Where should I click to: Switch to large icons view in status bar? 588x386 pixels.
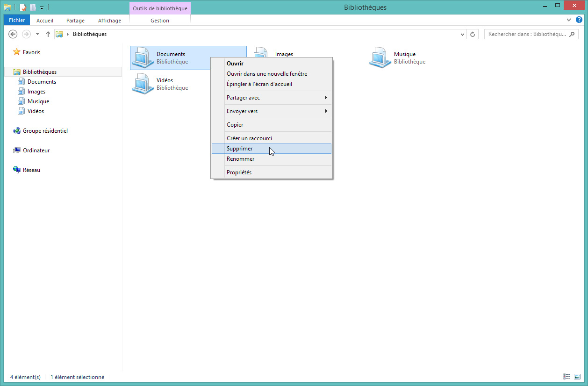point(577,377)
